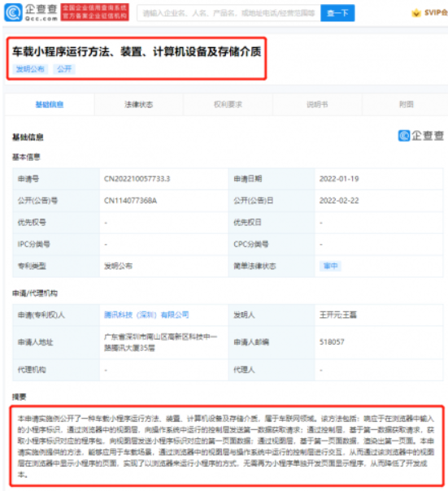Image resolution: width=448 pixels, height=491 pixels.
Task: Click the red official credit system badge
Action: [94, 12]
